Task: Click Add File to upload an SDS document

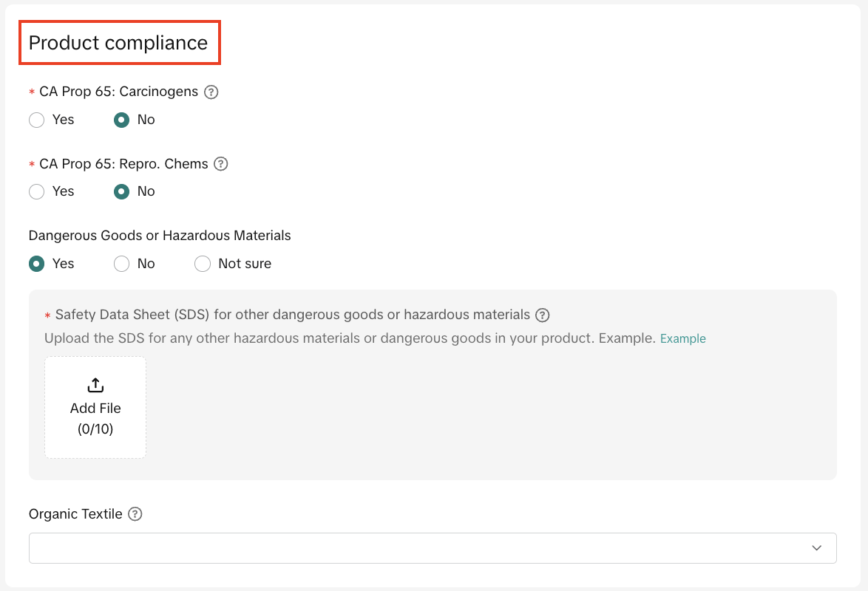Action: pyautogui.click(x=95, y=408)
